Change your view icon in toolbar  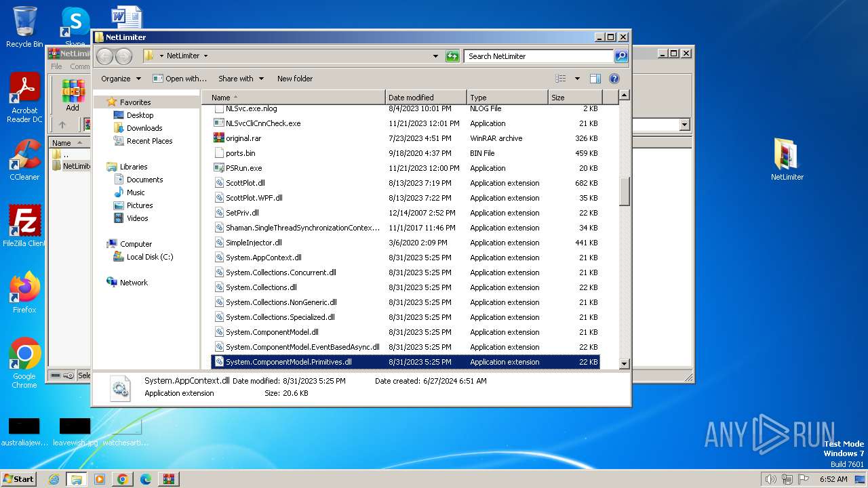tap(561, 79)
